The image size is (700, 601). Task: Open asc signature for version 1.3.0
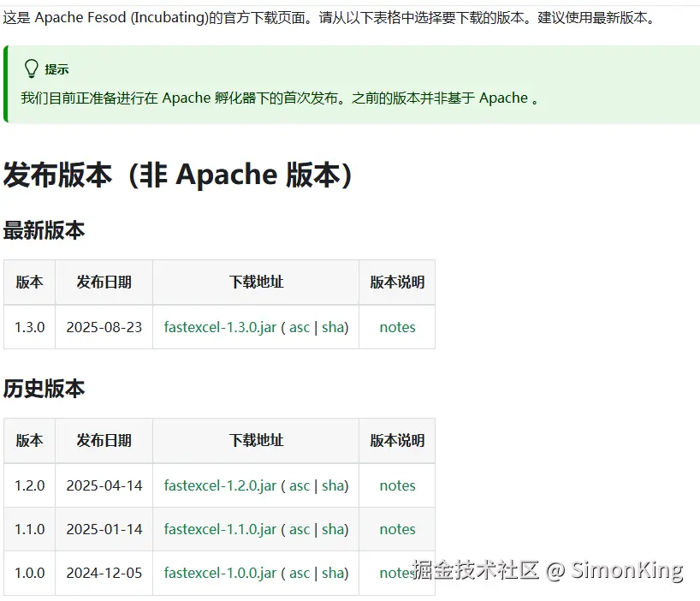[300, 327]
